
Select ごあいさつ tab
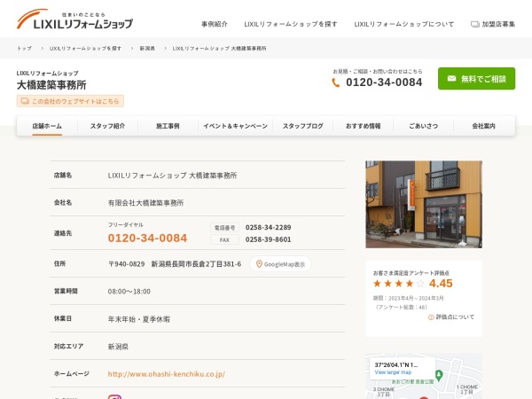(424, 126)
